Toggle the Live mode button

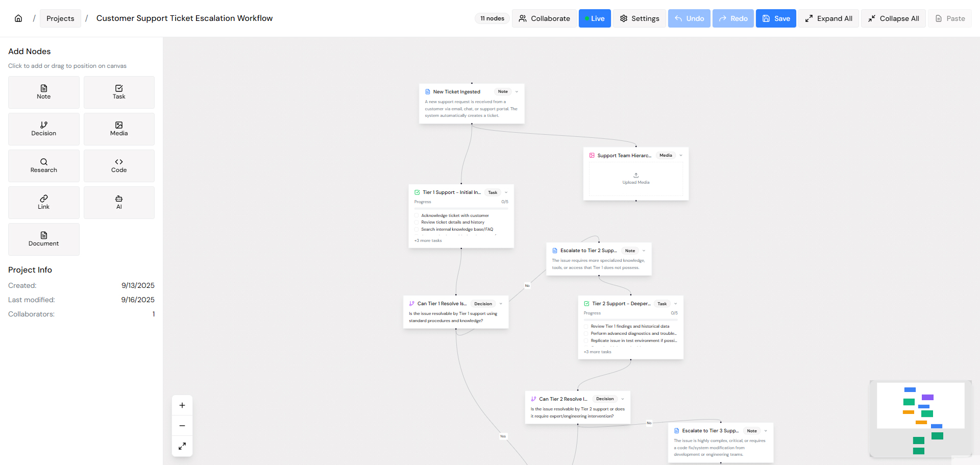click(x=595, y=18)
